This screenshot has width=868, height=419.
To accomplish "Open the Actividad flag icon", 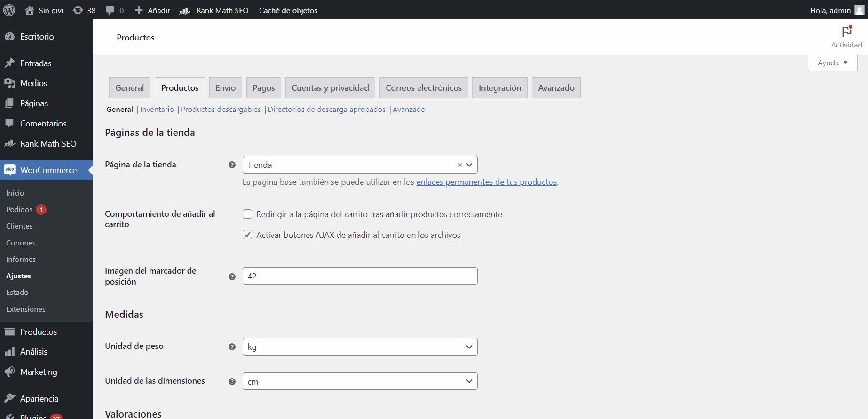I will tap(846, 32).
